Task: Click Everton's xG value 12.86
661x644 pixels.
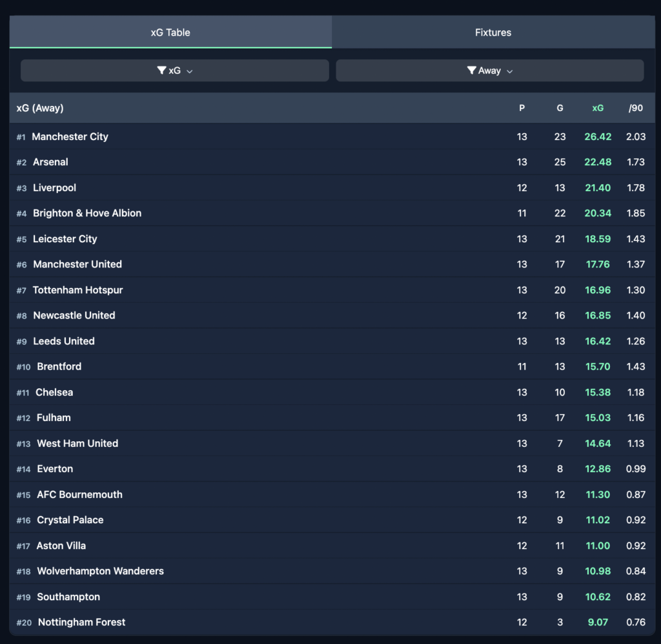Action: click(x=598, y=468)
